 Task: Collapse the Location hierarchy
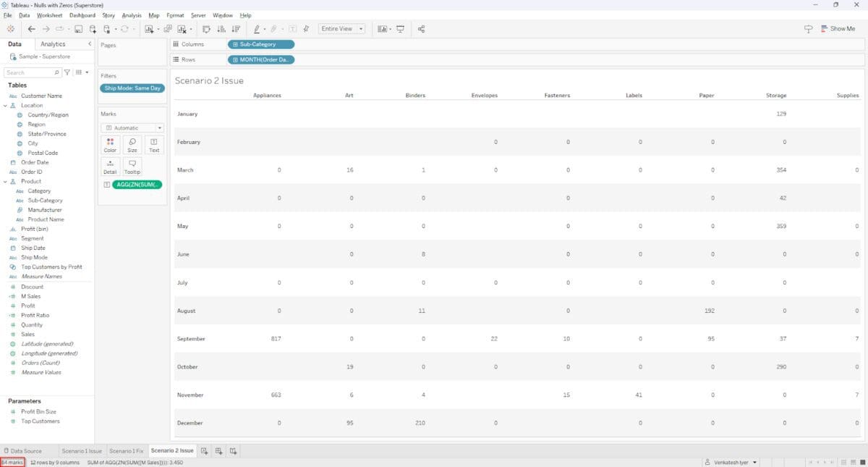tap(5, 106)
